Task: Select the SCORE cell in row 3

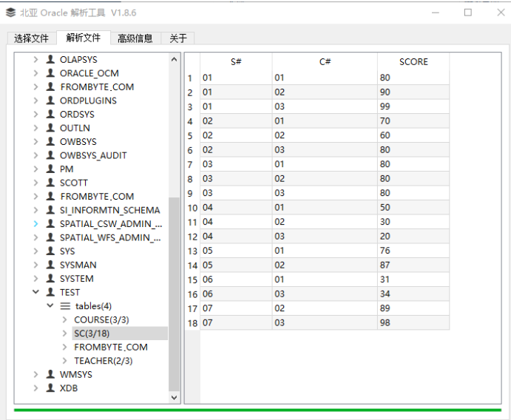Action: click(x=413, y=107)
